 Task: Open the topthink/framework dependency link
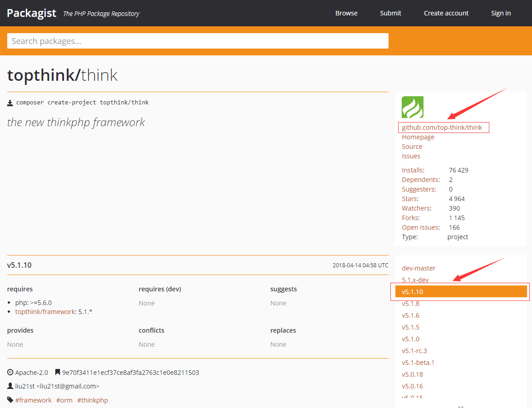point(45,312)
